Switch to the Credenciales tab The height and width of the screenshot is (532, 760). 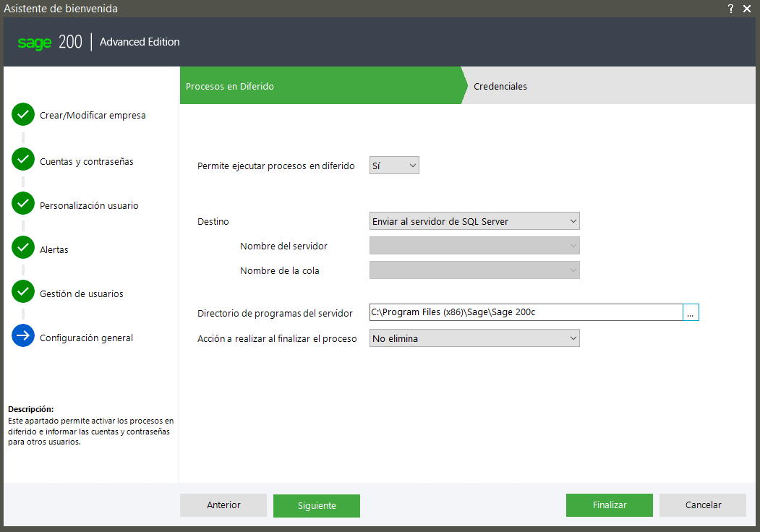click(x=608, y=86)
